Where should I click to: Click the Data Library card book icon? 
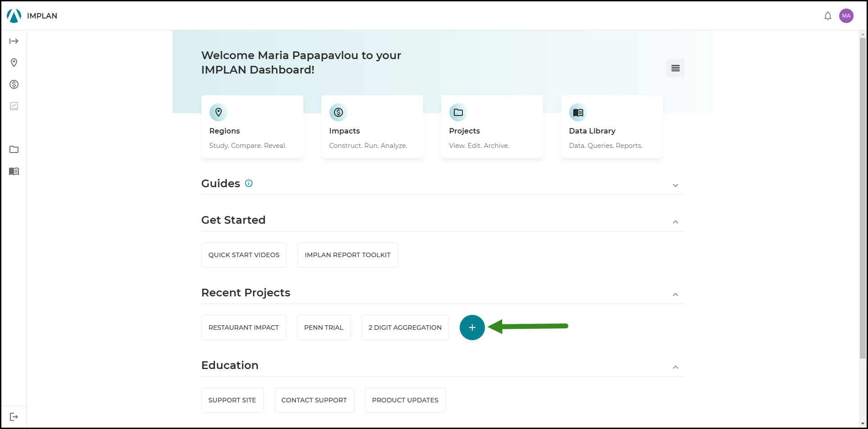[x=578, y=112]
